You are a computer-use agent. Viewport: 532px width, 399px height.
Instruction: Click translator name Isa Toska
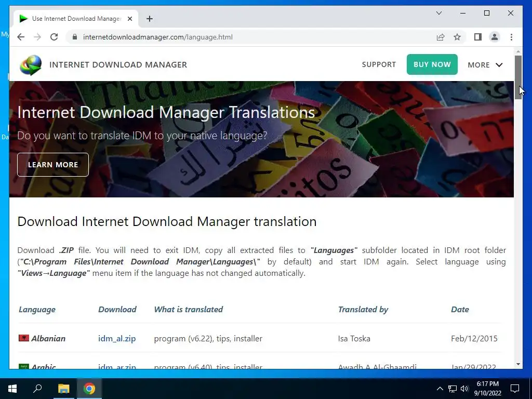(354, 338)
